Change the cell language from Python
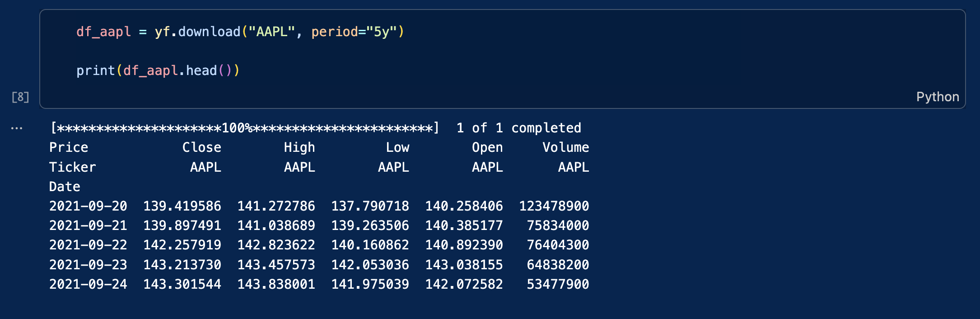The image size is (980, 319). [x=938, y=97]
